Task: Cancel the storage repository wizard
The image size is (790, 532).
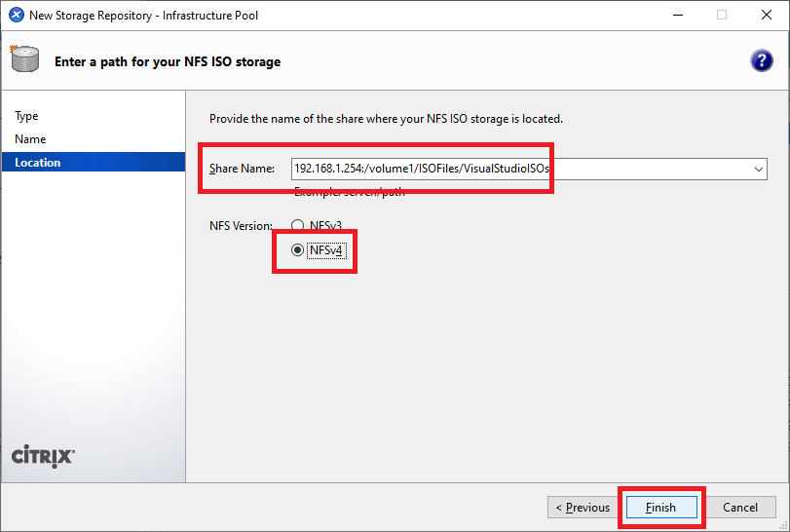Action: 740,507
